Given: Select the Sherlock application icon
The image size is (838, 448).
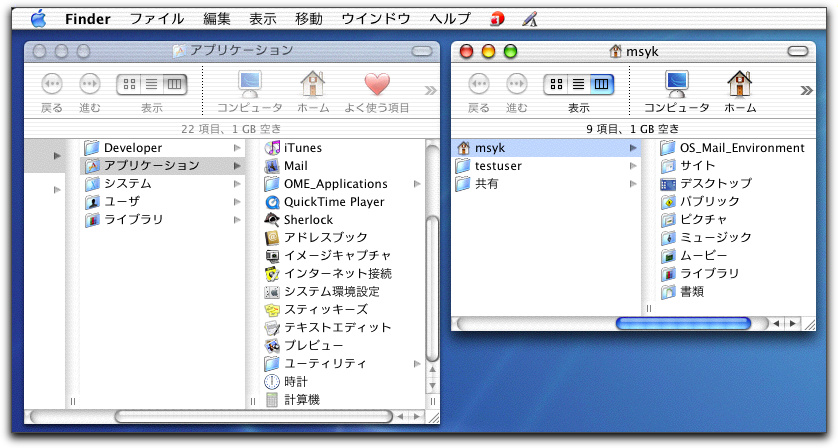Looking at the screenshot, I should pos(272,220).
